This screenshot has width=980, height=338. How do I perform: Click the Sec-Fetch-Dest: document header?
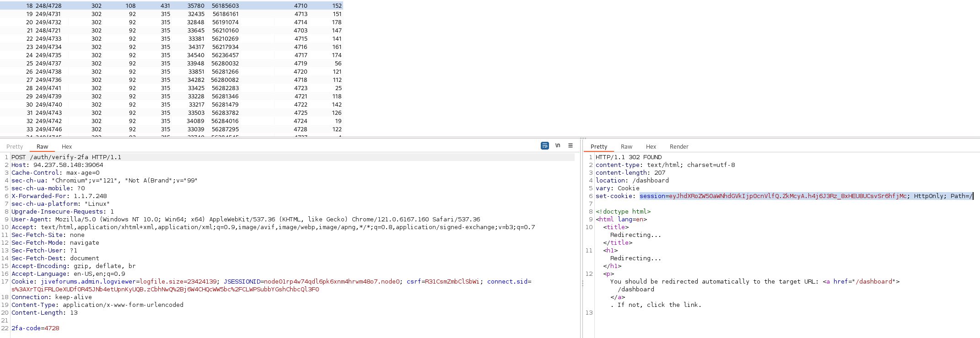[x=55, y=258]
